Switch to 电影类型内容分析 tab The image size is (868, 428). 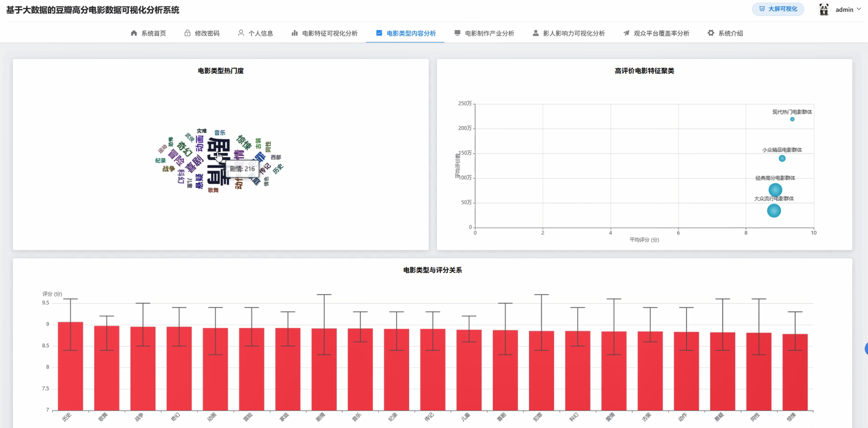point(405,33)
